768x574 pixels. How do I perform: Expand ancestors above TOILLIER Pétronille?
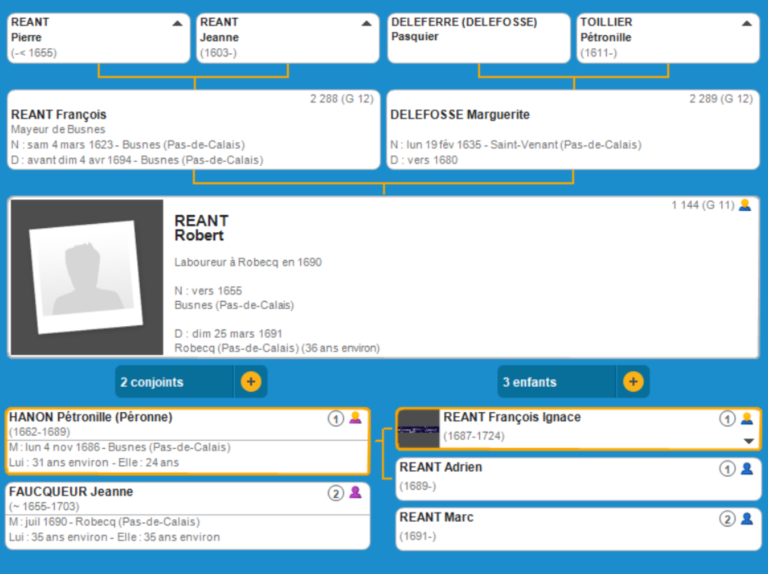click(747, 22)
